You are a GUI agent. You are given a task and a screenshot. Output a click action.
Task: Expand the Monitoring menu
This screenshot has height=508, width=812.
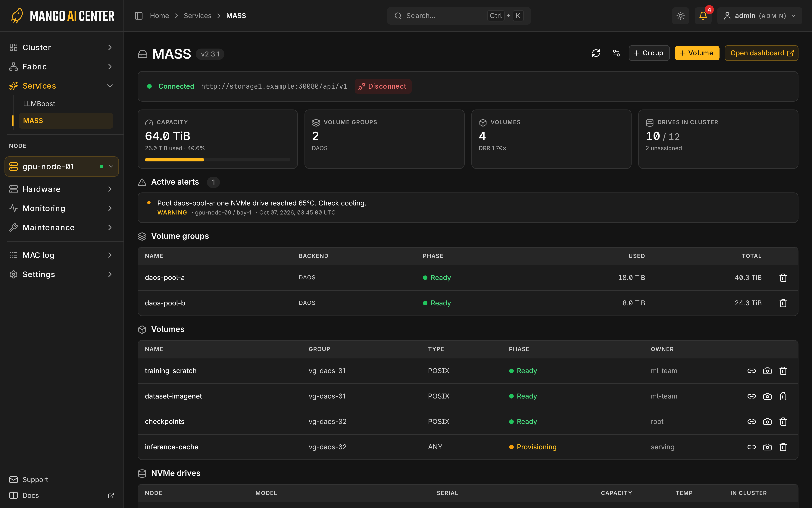(x=62, y=208)
